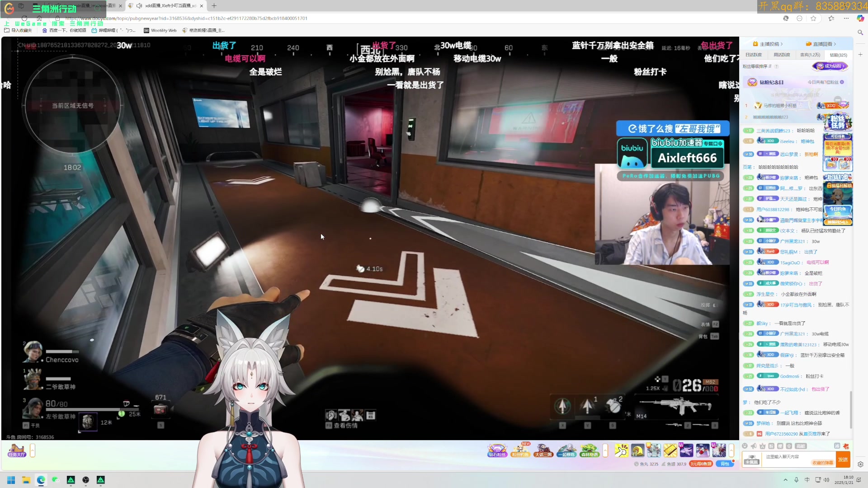868x488 pixels.
Task: Expand the activity list arrow after 森林物语
Action: [x=605, y=450]
